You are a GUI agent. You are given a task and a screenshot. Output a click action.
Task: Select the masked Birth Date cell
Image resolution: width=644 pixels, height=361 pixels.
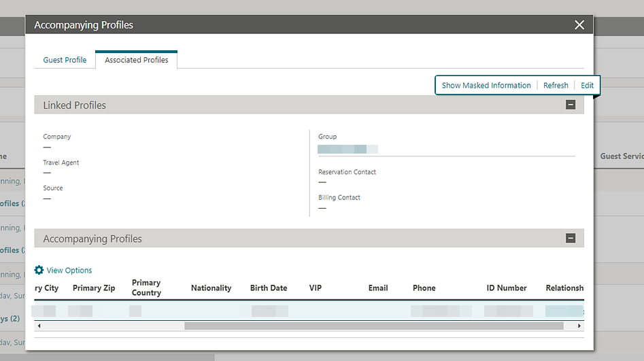click(270, 311)
